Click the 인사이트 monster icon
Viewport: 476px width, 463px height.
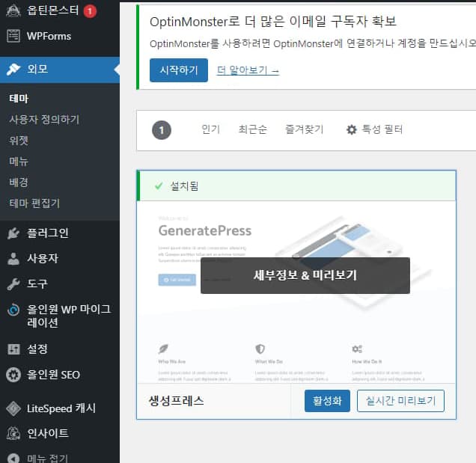pyautogui.click(x=13, y=433)
